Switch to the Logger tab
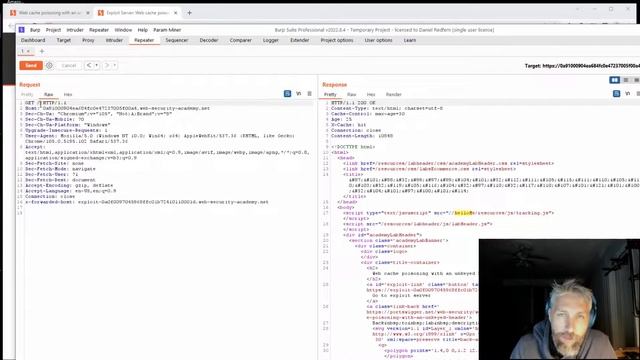 (x=271, y=40)
